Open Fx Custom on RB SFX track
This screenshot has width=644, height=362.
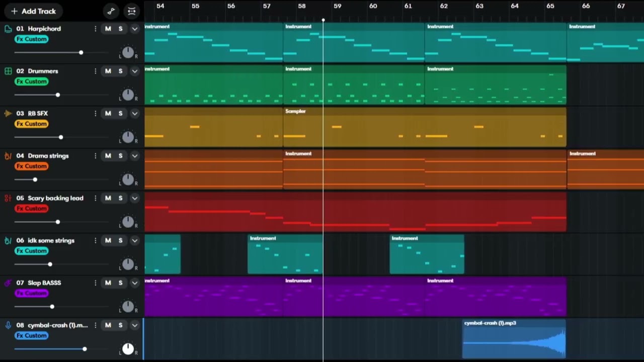pyautogui.click(x=32, y=124)
